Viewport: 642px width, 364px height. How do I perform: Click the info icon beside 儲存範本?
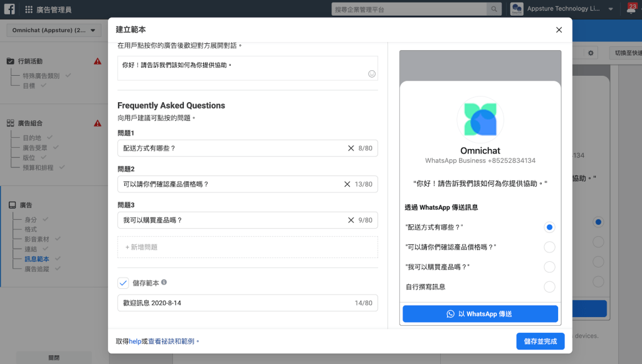coord(164,283)
